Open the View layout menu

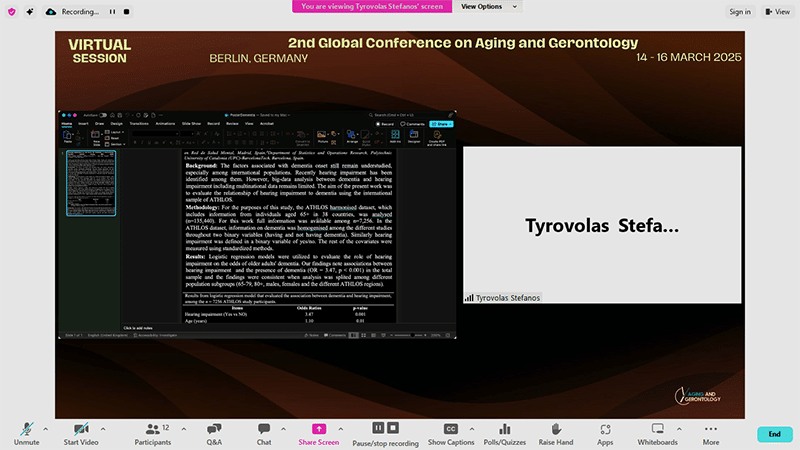777,11
